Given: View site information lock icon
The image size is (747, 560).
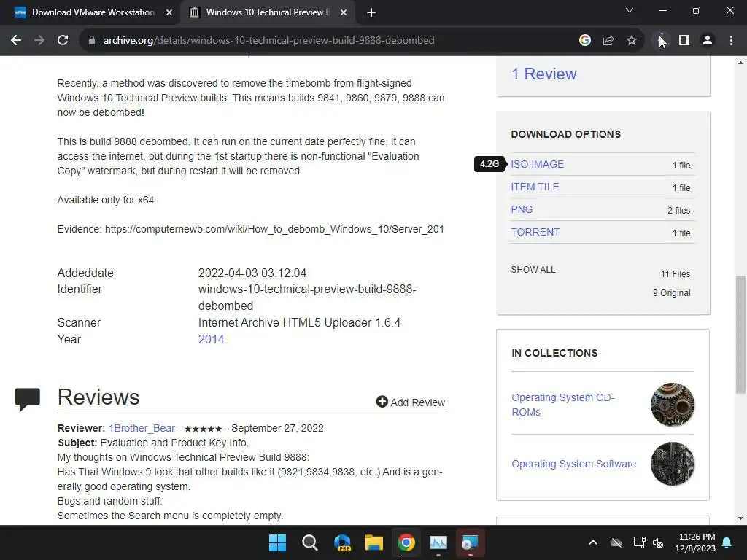Looking at the screenshot, I should (92, 41).
